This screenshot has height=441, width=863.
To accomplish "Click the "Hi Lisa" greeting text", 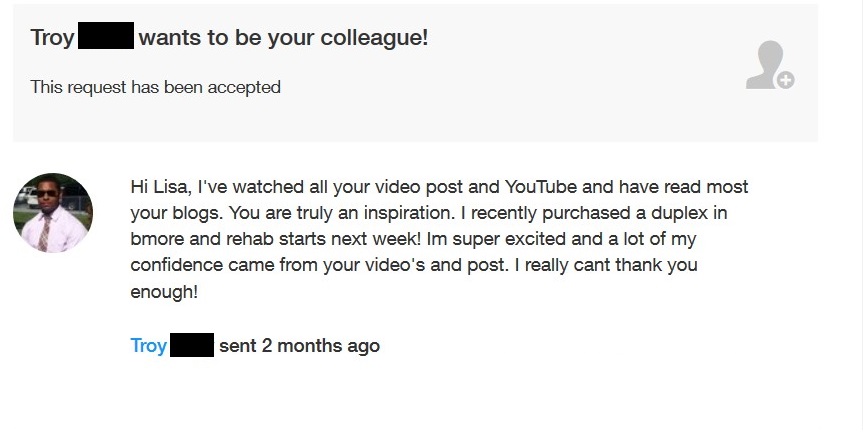I will [160, 187].
